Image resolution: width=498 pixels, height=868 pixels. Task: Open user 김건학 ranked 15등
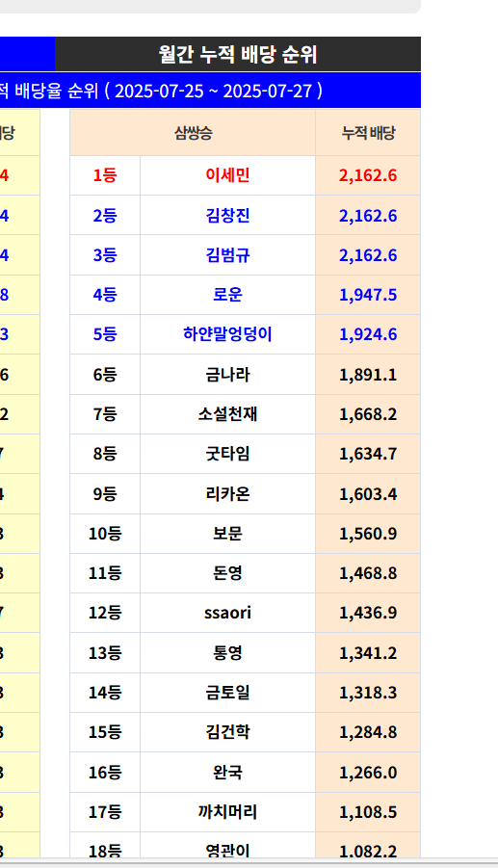[227, 732]
